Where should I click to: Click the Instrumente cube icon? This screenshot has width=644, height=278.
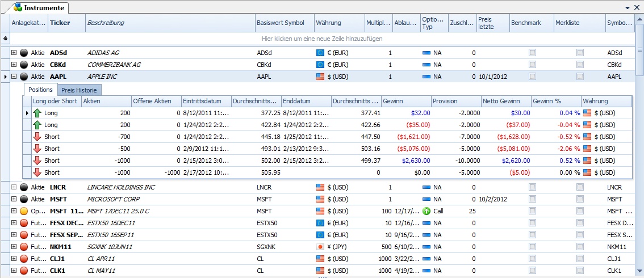click(18, 7)
